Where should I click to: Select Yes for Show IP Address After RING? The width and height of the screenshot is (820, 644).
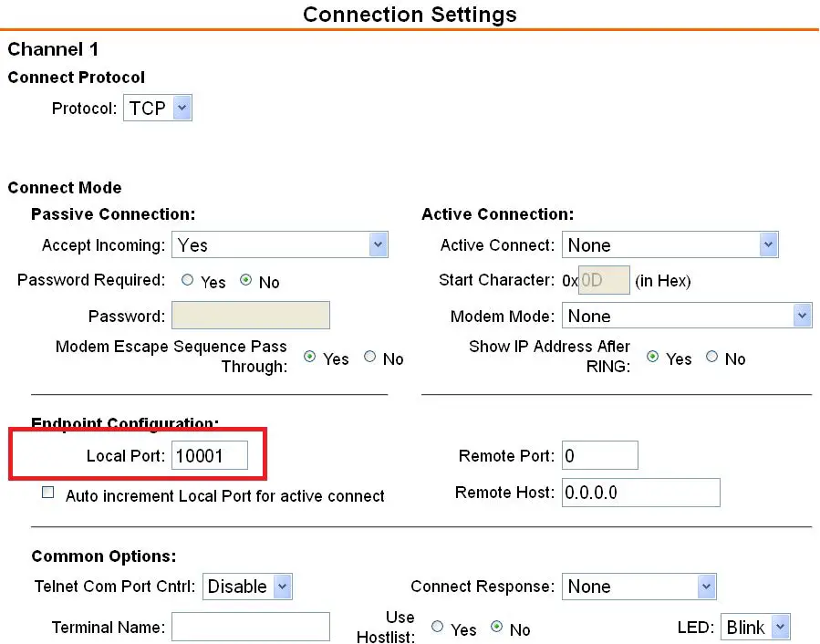[653, 358]
